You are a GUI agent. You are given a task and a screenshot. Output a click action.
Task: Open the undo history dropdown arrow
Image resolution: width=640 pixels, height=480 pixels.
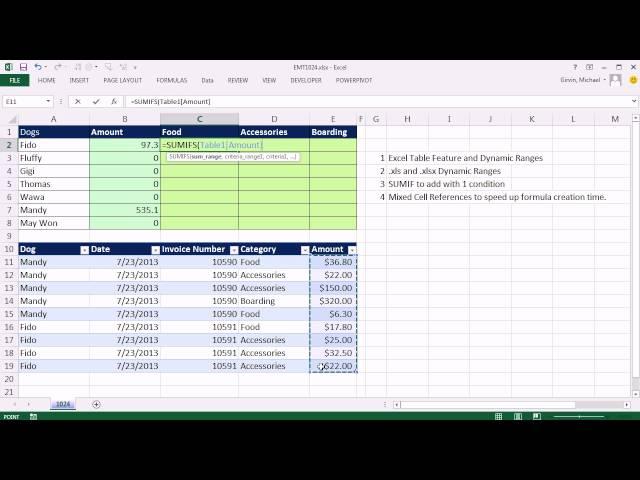(45, 67)
